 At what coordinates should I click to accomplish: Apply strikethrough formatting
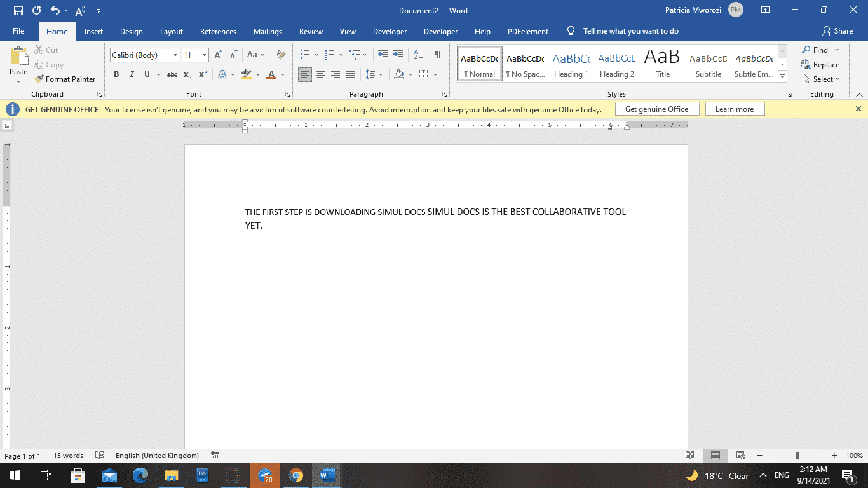(x=172, y=74)
